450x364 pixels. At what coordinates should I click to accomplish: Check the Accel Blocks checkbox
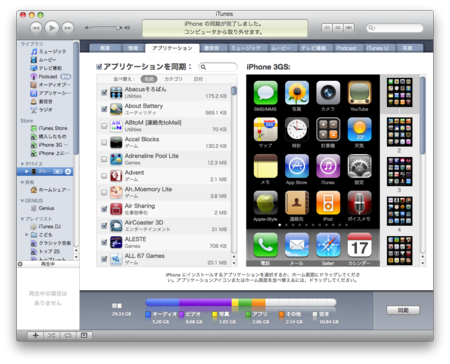pyautogui.click(x=104, y=142)
